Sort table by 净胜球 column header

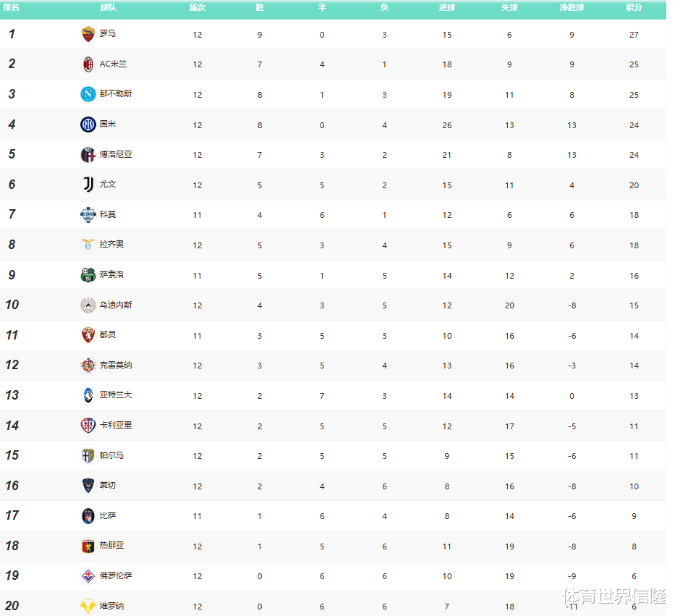point(572,7)
